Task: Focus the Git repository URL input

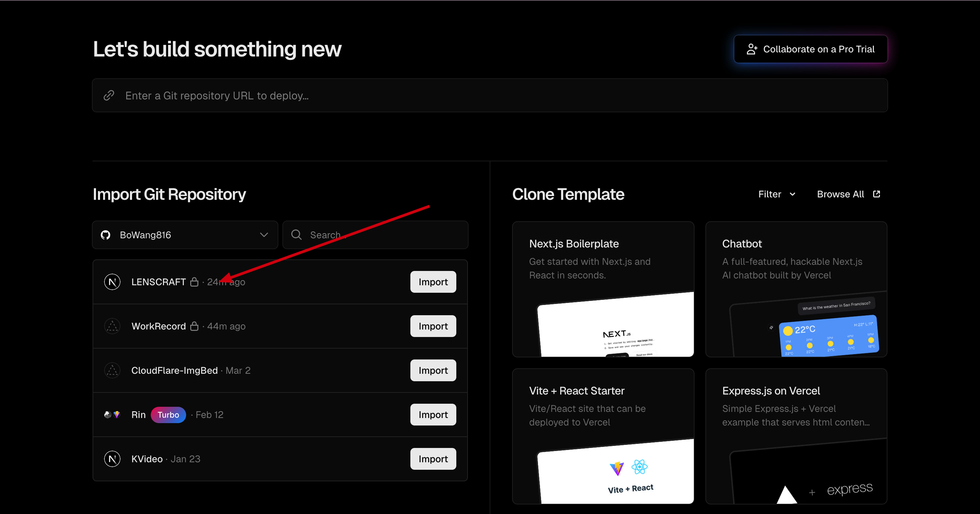Action: [x=494, y=96]
